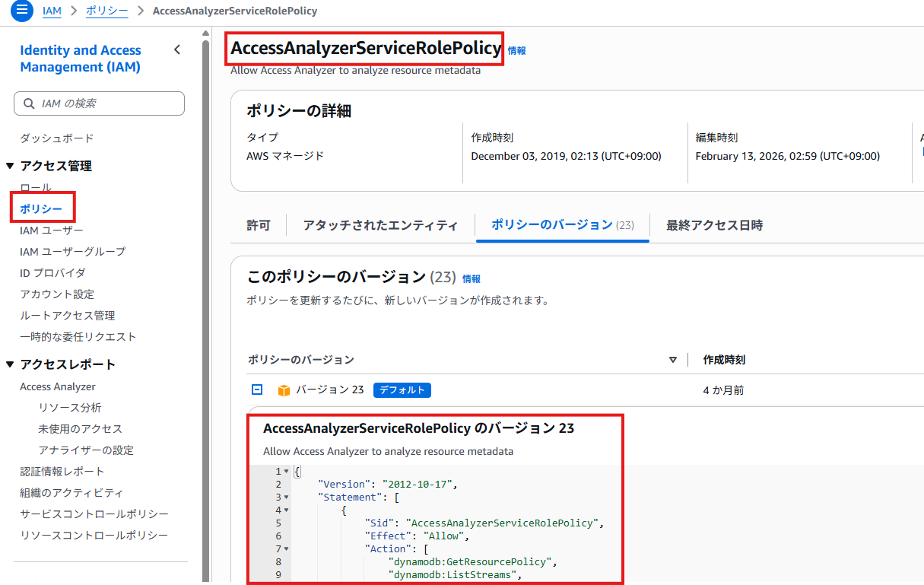Collapse the IAM sidebar with chevron

point(177,50)
